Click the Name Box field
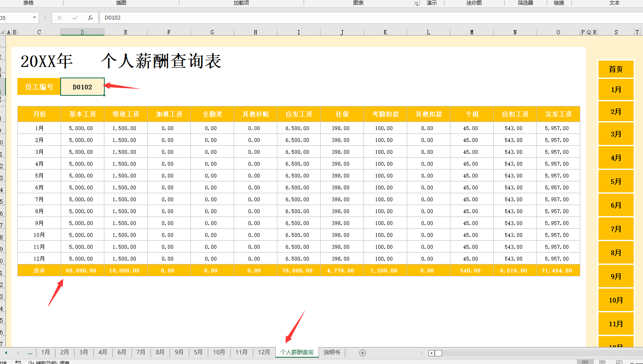 pos(16,18)
